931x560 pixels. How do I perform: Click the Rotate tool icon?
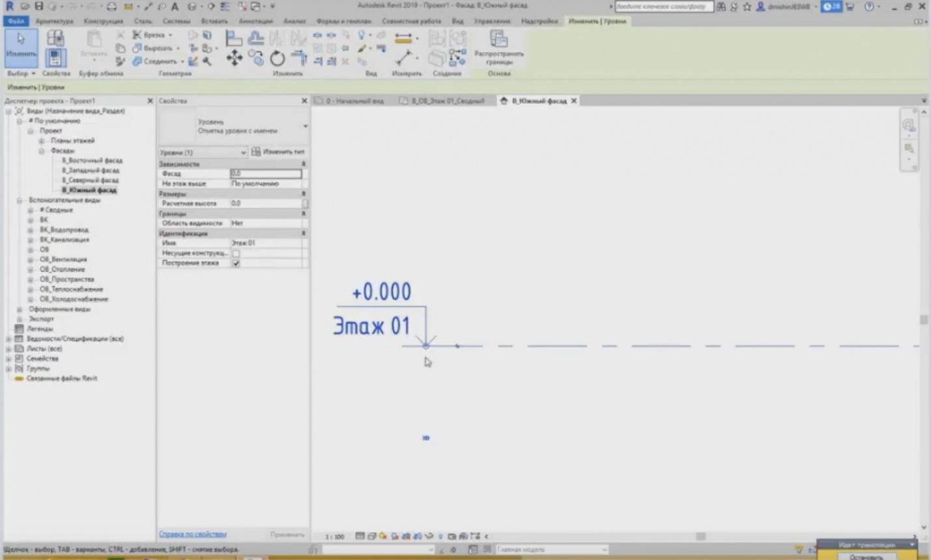(277, 59)
